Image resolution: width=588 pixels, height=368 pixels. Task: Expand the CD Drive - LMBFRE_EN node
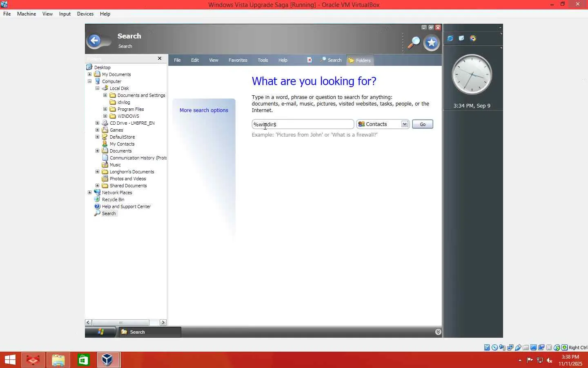(x=97, y=123)
